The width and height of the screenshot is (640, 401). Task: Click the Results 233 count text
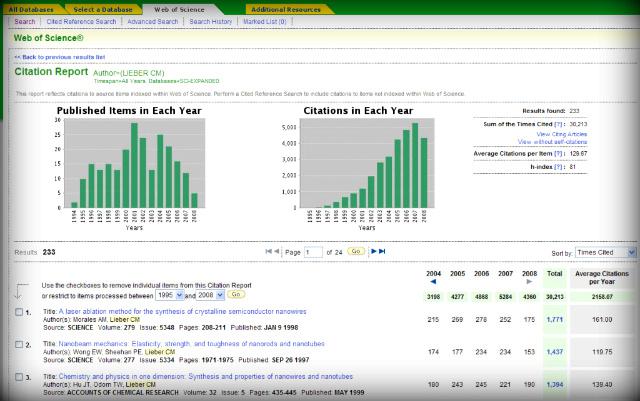pos(35,252)
